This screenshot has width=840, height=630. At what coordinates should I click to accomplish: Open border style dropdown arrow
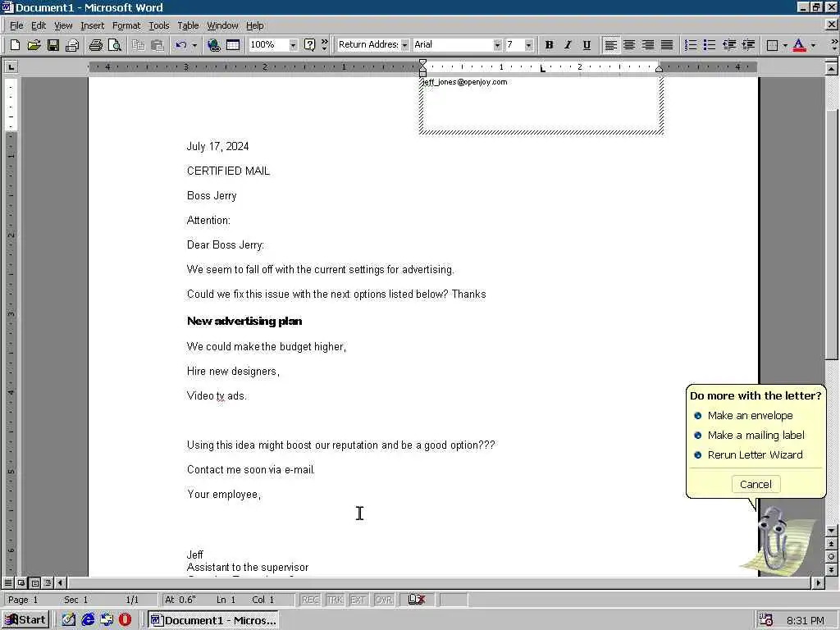(x=785, y=45)
